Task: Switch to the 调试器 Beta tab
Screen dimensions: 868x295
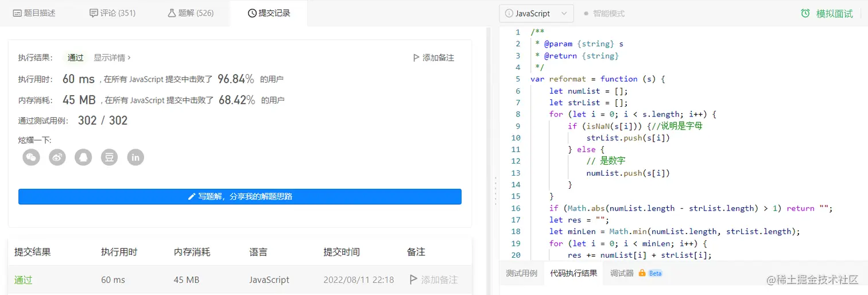Action: 636,273
